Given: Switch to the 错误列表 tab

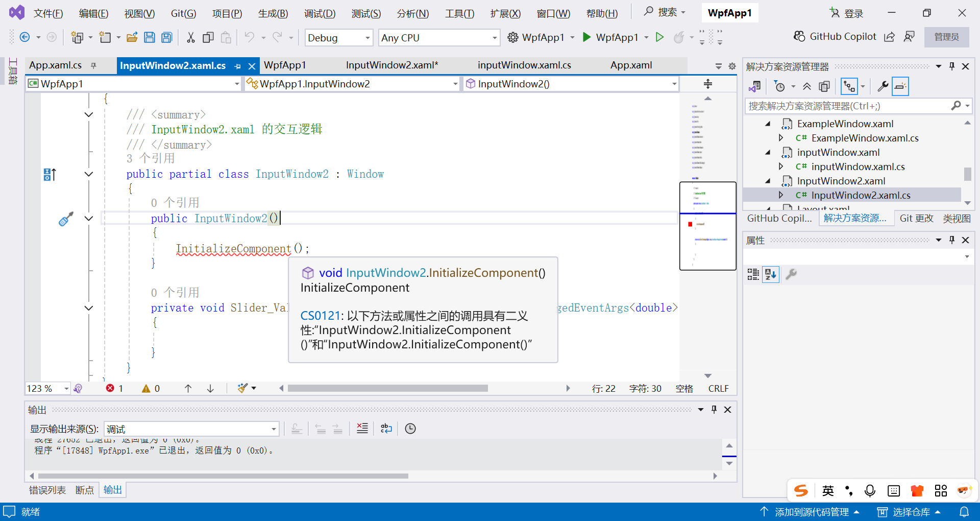Looking at the screenshot, I should [x=47, y=490].
